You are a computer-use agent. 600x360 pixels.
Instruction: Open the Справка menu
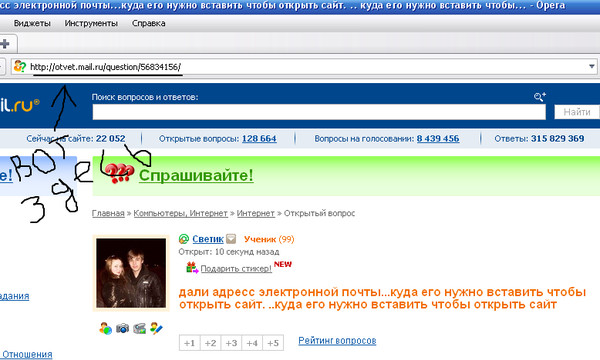[148, 23]
